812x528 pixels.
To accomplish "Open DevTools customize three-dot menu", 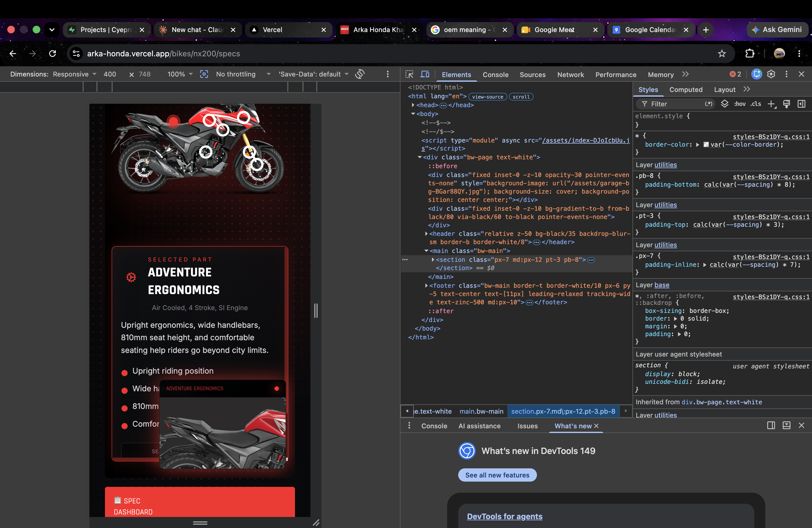I will click(786, 74).
